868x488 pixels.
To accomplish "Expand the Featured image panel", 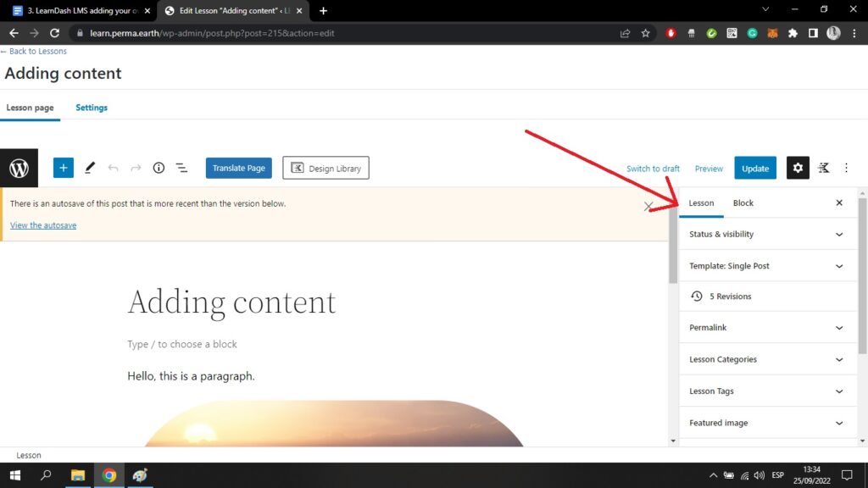I will pyautogui.click(x=768, y=423).
